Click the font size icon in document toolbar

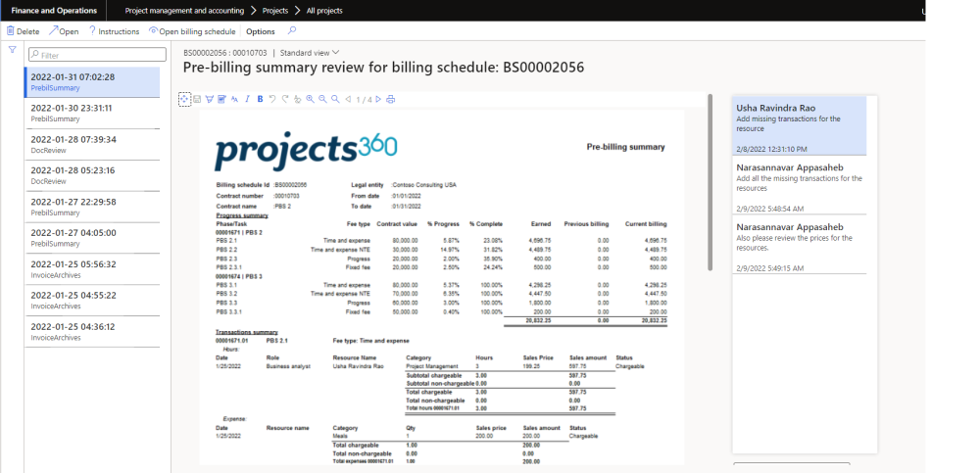(x=234, y=99)
